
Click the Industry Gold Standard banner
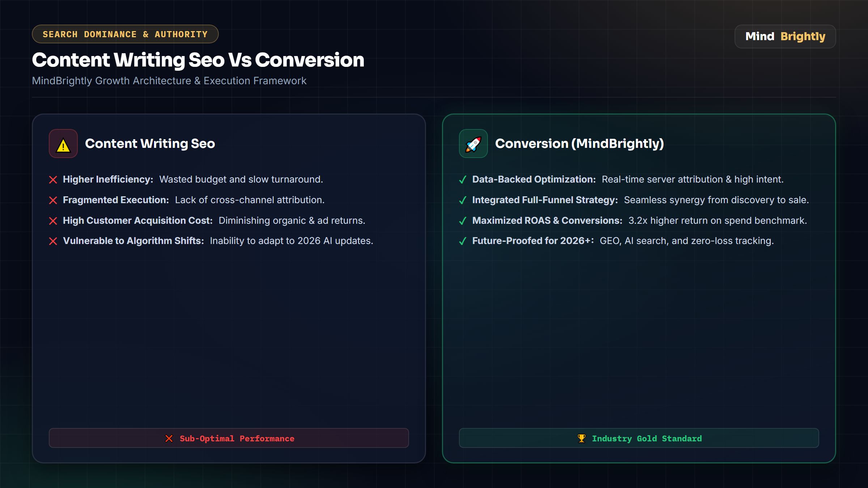[639, 438]
